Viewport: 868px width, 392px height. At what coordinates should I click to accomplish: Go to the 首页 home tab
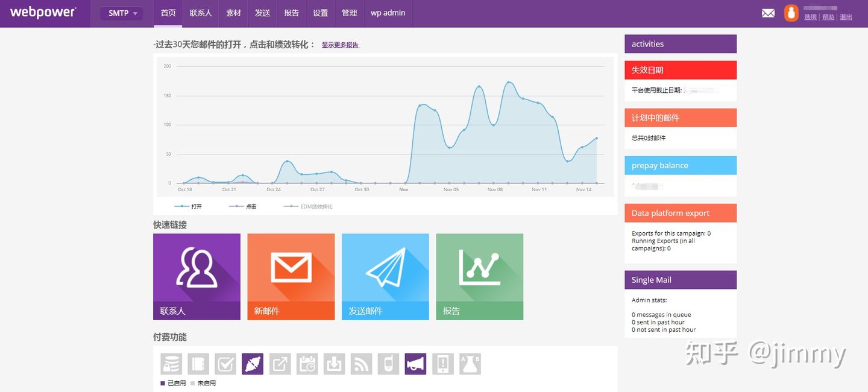click(168, 13)
